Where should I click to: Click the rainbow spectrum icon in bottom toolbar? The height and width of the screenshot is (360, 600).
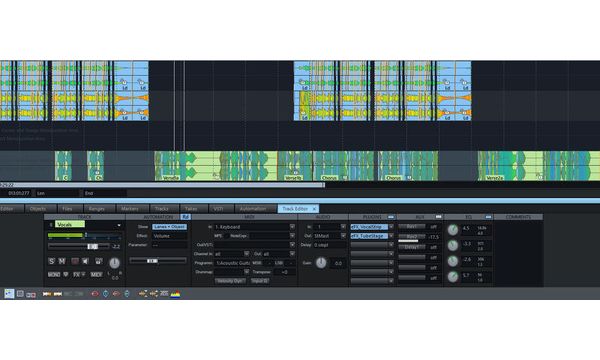175,294
